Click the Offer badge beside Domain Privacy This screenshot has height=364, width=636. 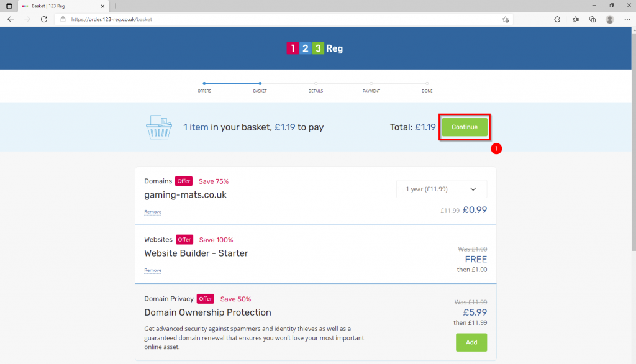205,299
